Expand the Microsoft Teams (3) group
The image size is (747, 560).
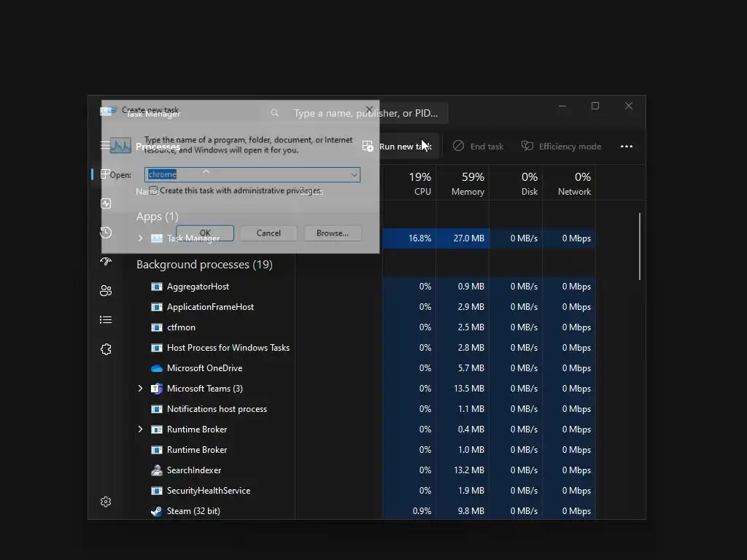140,389
